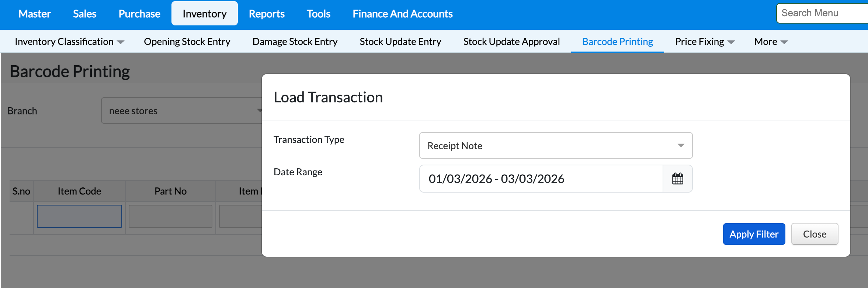Open Stock Update Approval page
This screenshot has width=868, height=288.
pos(511,42)
